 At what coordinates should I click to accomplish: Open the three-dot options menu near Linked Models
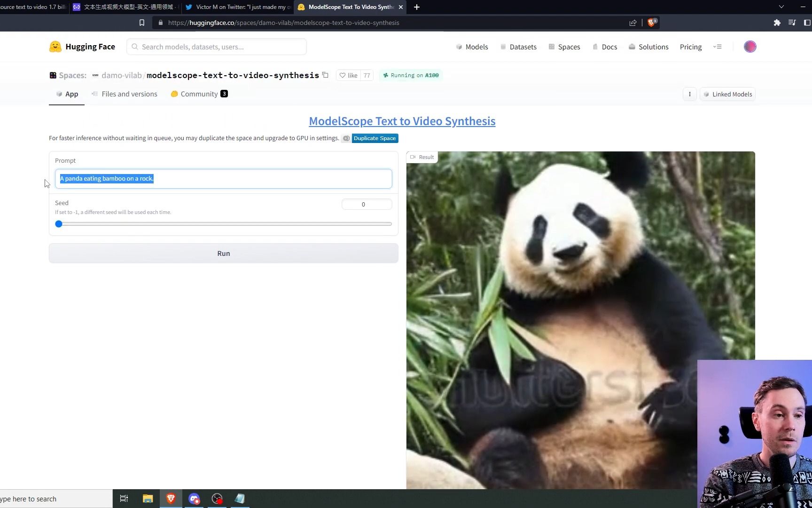(x=689, y=94)
